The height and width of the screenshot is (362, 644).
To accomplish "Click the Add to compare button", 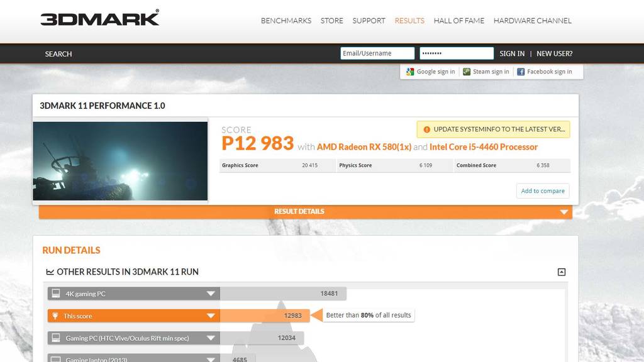I will pyautogui.click(x=543, y=191).
